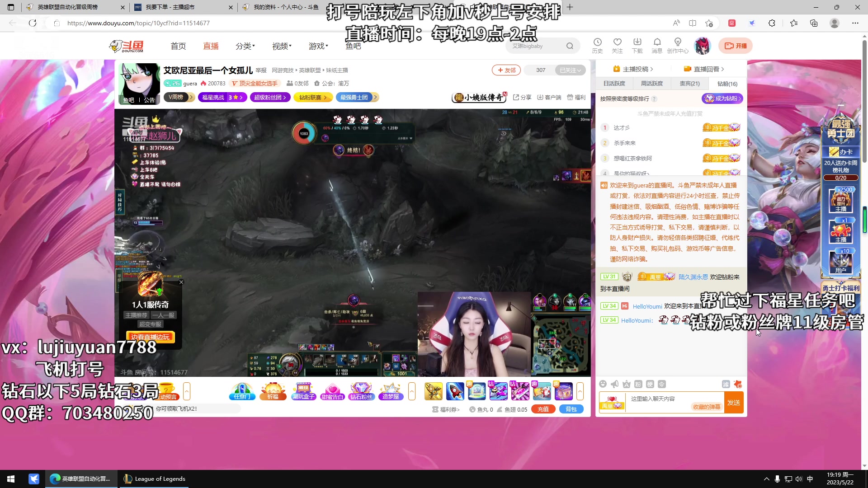Send the red rocket gift
The image size is (868, 488).
455,391
